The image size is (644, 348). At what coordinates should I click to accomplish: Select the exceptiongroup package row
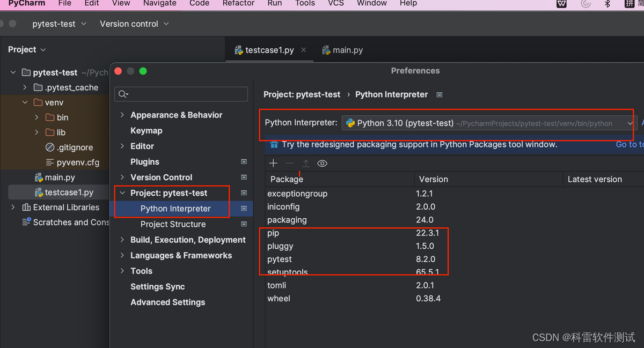click(x=454, y=194)
